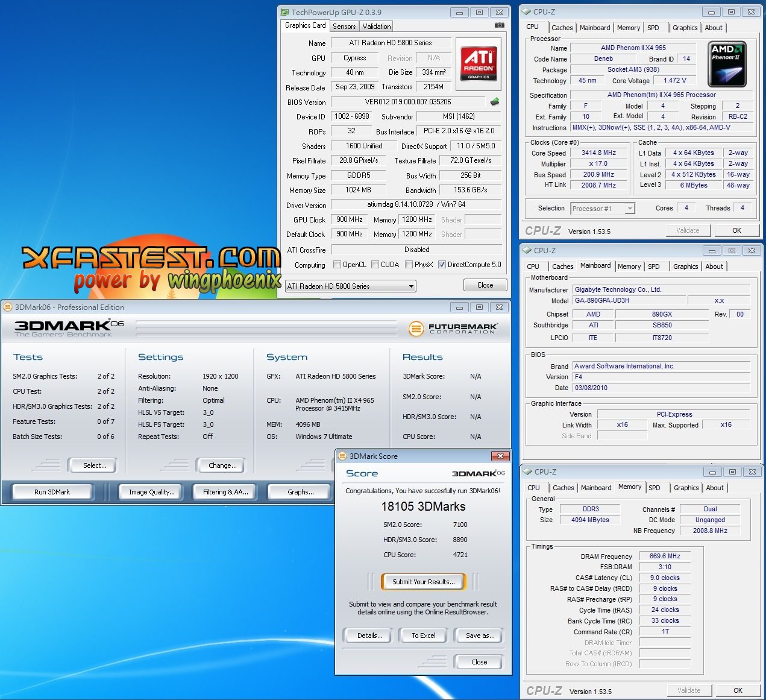This screenshot has width=766, height=700.
Task: Click the BIOS save icon in GPU-Z
Action: 495,101
